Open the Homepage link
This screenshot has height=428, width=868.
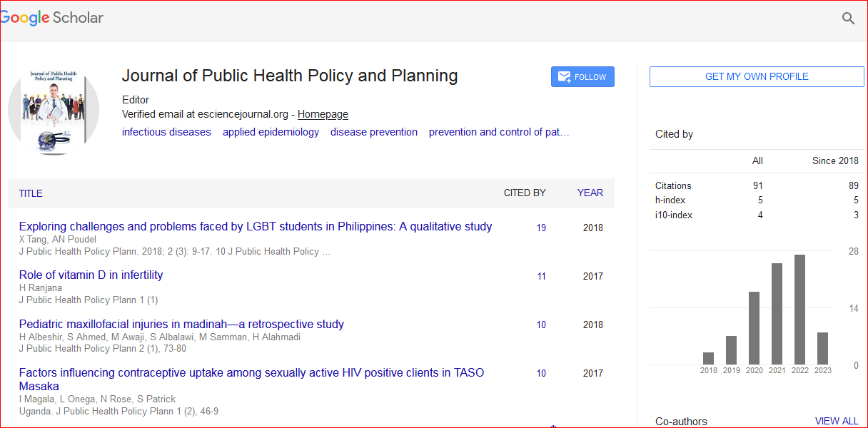pos(323,114)
